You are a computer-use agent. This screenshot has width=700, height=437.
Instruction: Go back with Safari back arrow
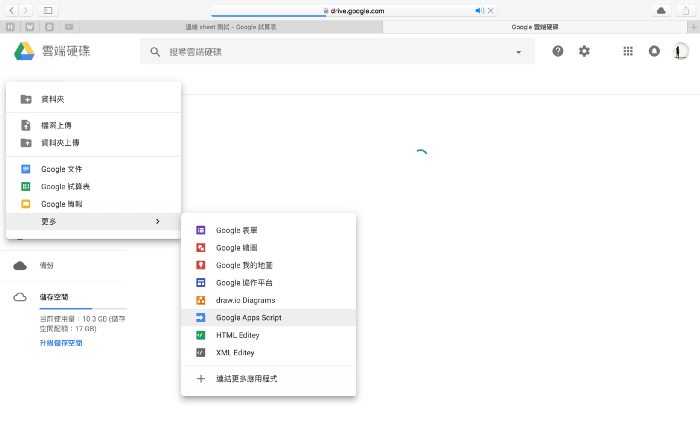tap(12, 10)
